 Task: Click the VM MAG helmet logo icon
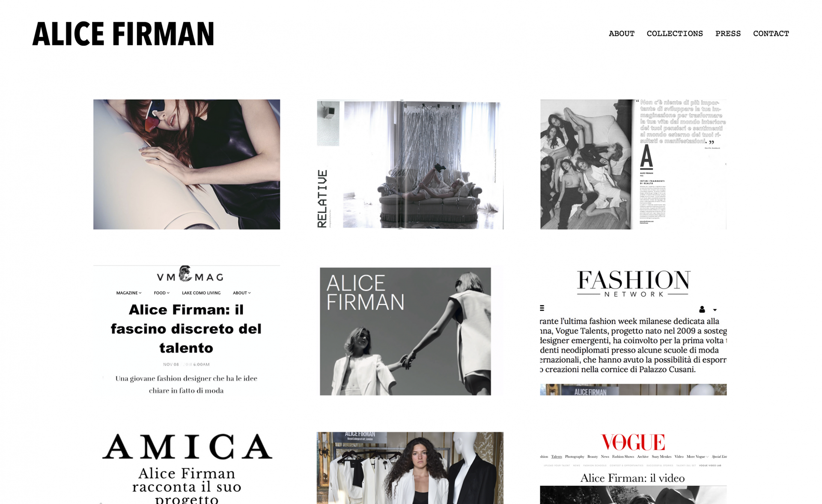tap(185, 274)
